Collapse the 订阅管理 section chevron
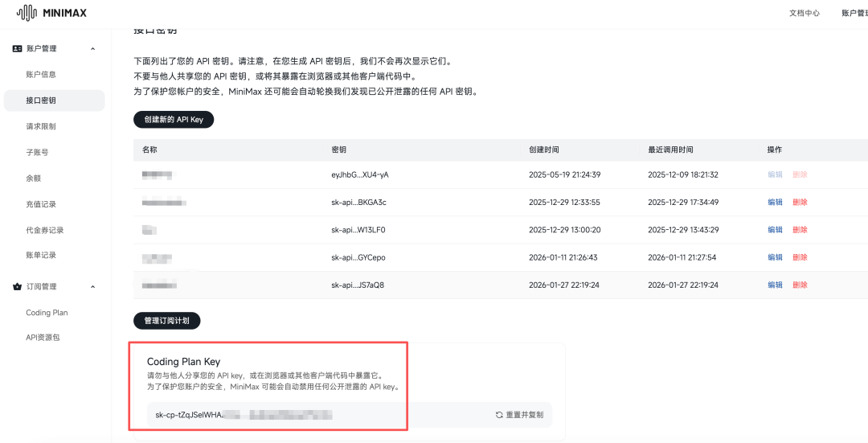The width and height of the screenshot is (868, 443). tap(93, 287)
